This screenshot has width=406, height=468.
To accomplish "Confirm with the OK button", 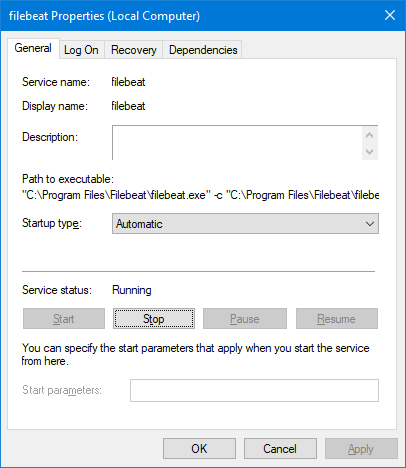I will (199, 449).
